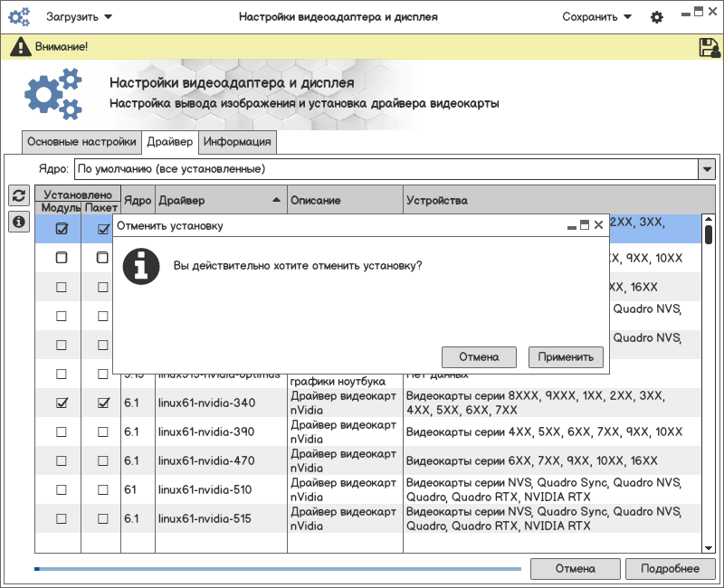
Task: Toggle Модуль checkbox for linux61-nvidia-340
Action: (x=62, y=403)
